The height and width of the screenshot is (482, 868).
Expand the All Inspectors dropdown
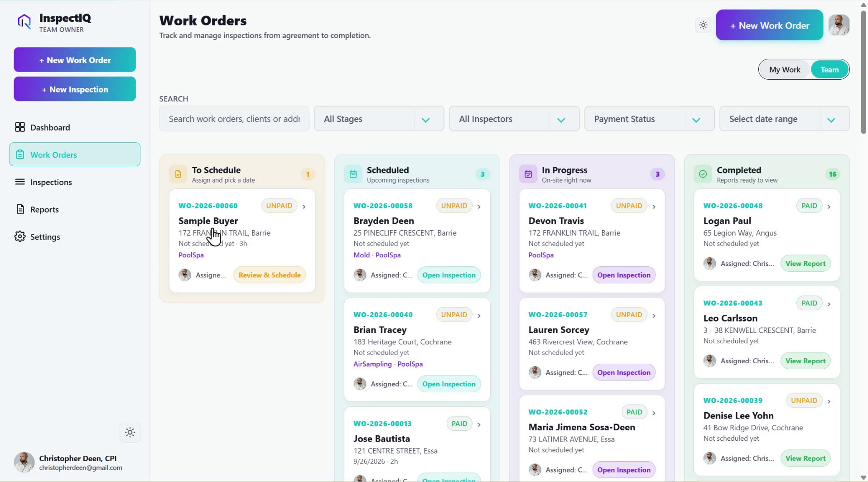point(514,119)
